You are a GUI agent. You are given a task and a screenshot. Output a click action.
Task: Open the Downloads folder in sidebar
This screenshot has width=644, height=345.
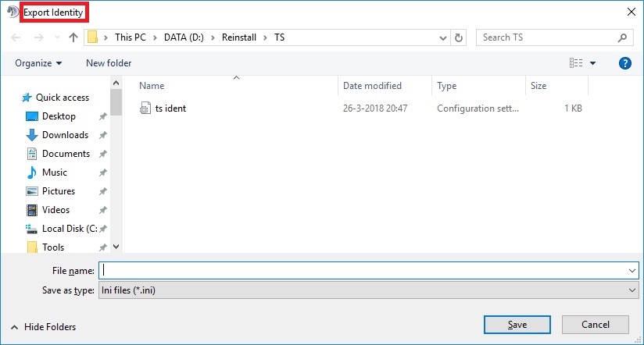[x=64, y=135]
